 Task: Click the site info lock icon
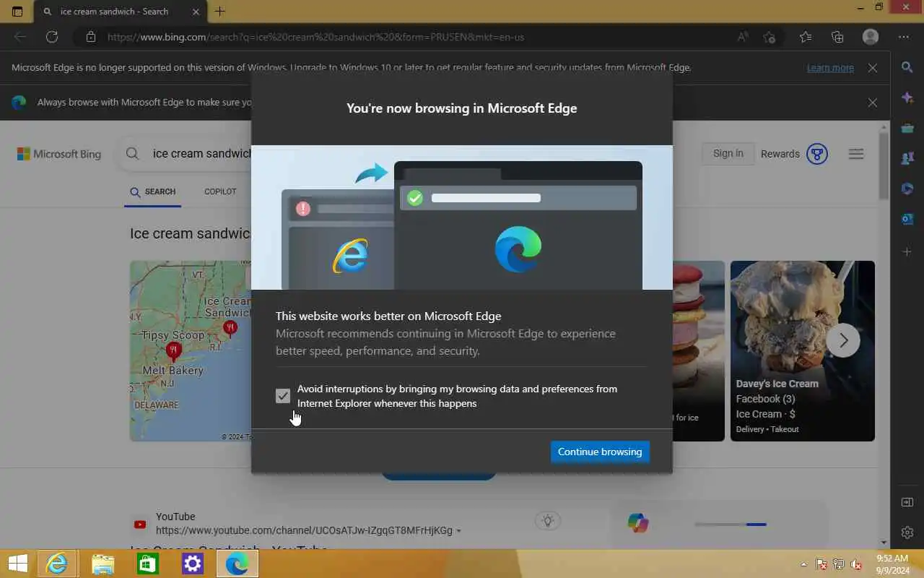pos(90,37)
